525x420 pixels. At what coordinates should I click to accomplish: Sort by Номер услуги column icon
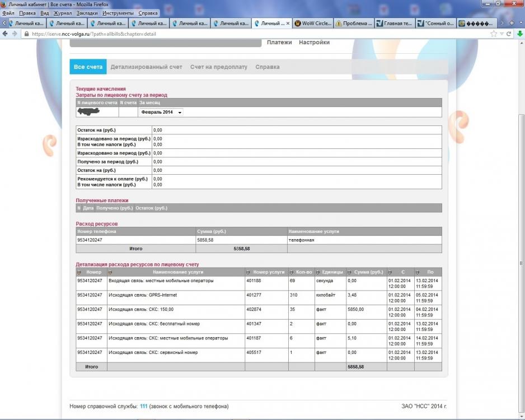249,272
